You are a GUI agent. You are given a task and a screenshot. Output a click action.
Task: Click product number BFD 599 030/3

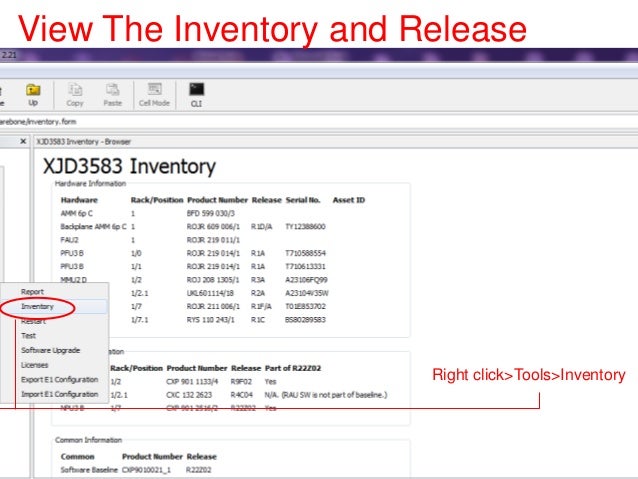pos(211,213)
